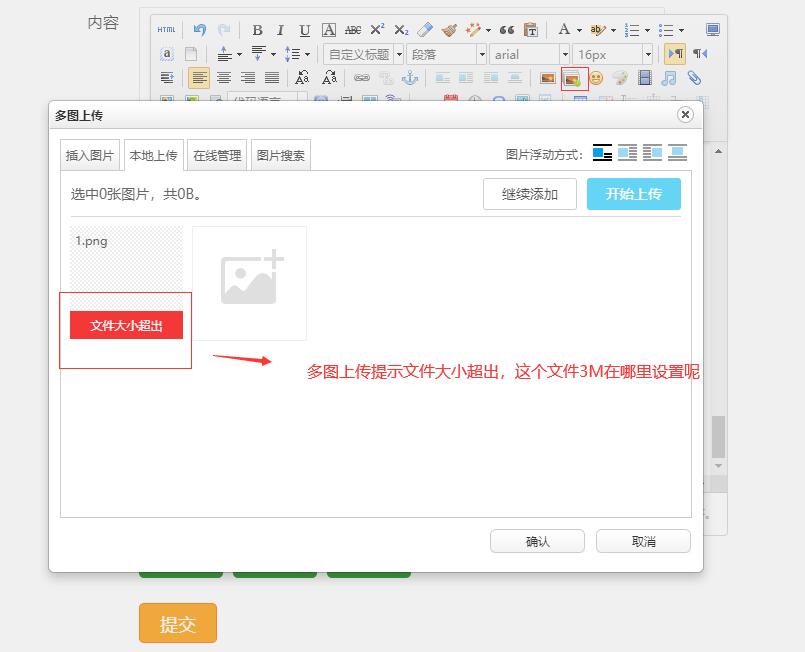Open the 在线管理 tab
805x652 pixels.
click(217, 155)
